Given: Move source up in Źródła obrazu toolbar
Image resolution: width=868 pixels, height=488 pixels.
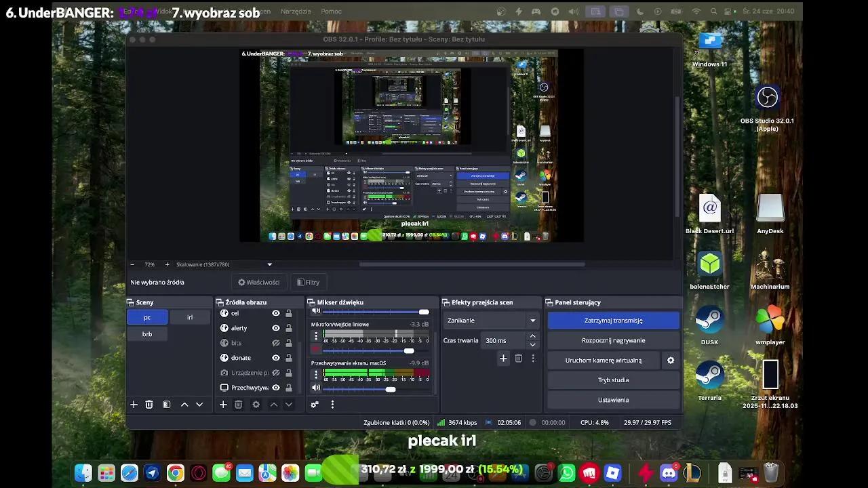Looking at the screenshot, I should [x=274, y=405].
